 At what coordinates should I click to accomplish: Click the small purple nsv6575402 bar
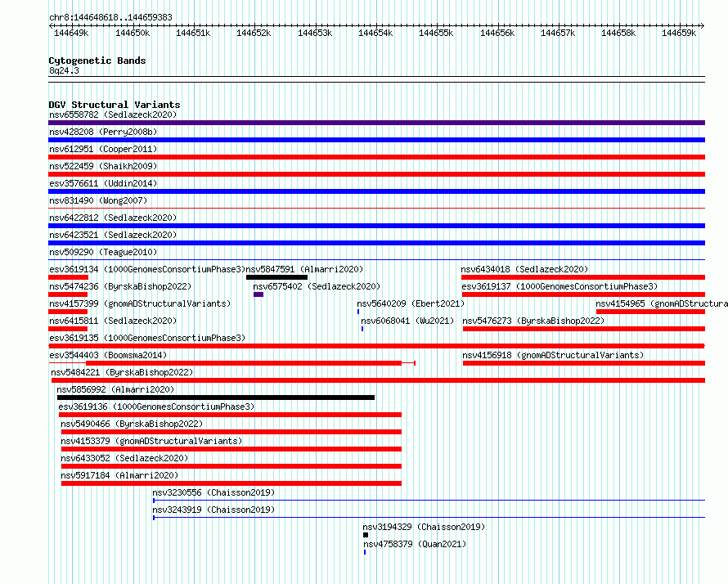coord(258,294)
